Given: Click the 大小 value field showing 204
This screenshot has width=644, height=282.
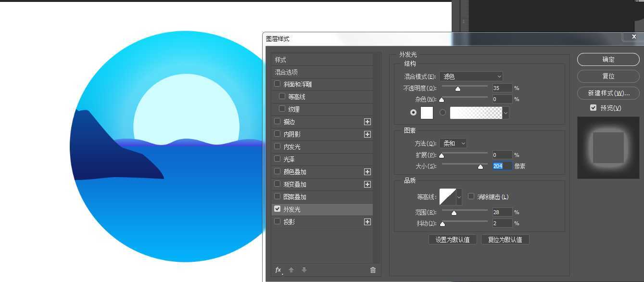Looking at the screenshot, I should tap(502, 166).
